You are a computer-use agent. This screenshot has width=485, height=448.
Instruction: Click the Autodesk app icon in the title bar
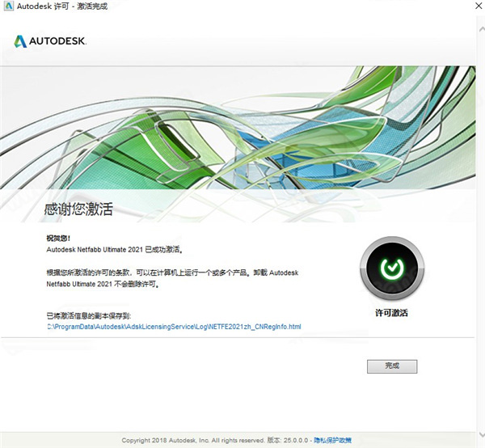[x=8, y=6]
